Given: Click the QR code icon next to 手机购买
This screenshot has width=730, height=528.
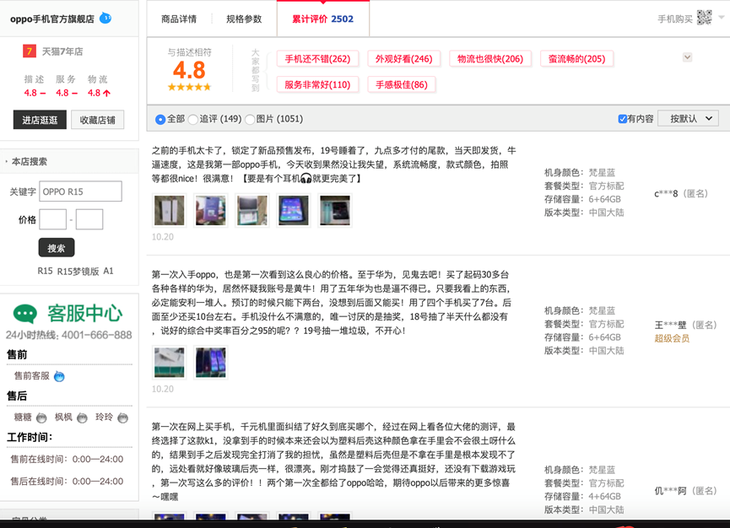Looking at the screenshot, I should [704, 18].
